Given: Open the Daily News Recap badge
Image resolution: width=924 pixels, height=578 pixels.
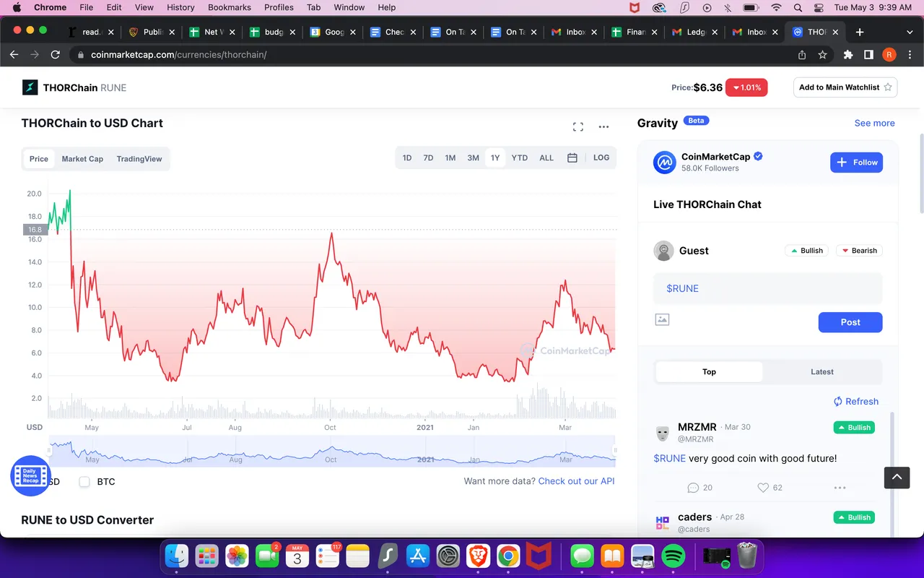Looking at the screenshot, I should coord(30,476).
